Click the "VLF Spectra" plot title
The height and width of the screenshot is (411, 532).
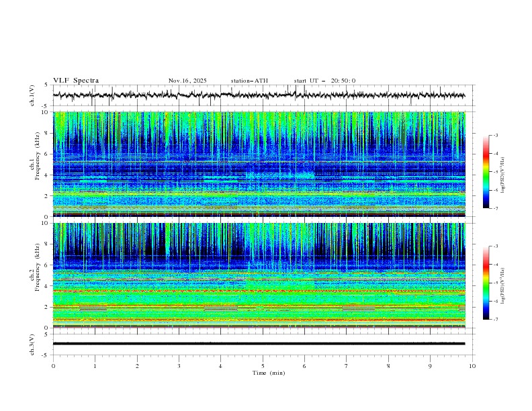[76, 81]
